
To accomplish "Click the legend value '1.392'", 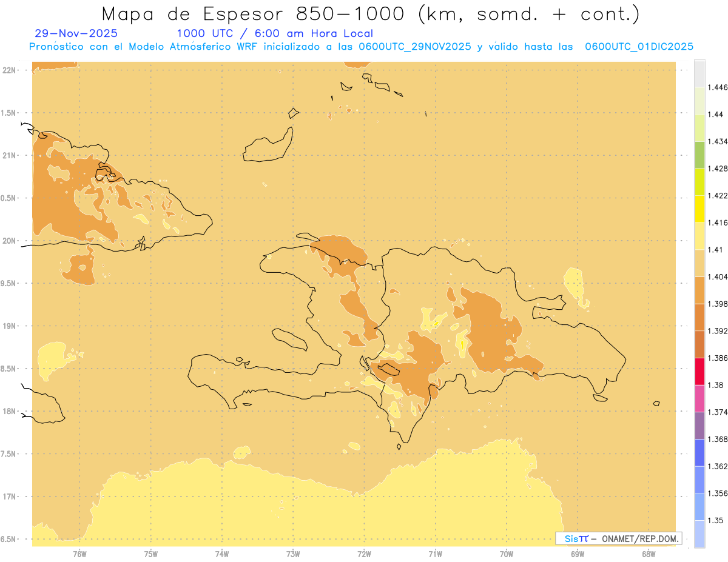I will [718, 331].
